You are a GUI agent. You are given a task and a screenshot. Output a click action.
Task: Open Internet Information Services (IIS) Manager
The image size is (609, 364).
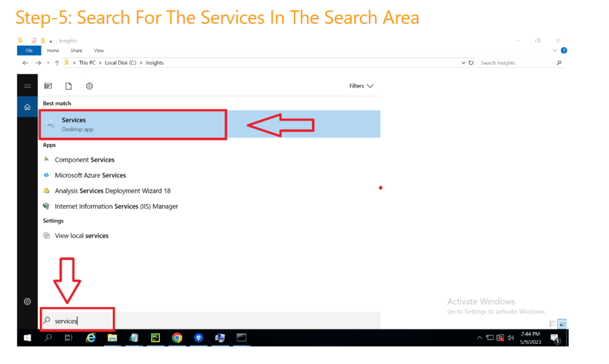click(x=116, y=206)
